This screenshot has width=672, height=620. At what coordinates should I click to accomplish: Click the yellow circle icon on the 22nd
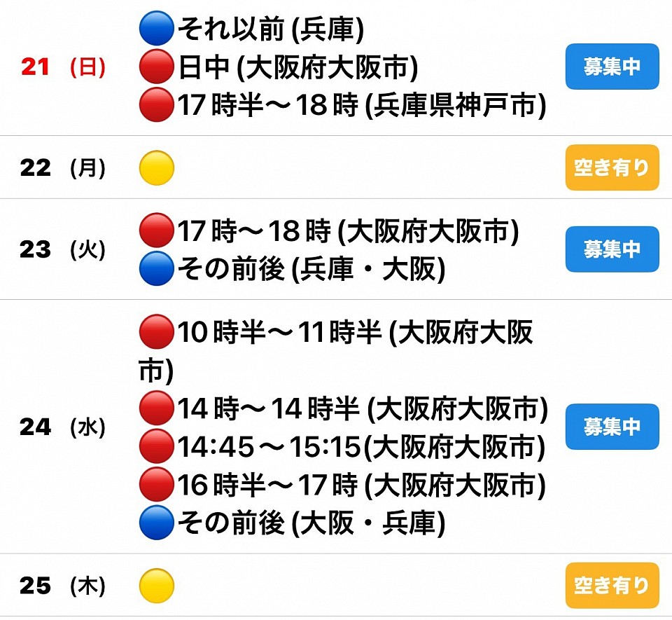tap(156, 168)
